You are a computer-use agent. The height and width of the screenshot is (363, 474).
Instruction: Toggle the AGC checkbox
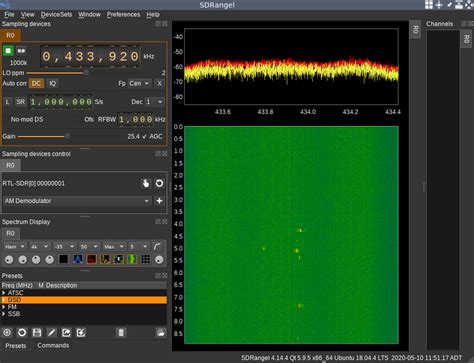point(144,136)
